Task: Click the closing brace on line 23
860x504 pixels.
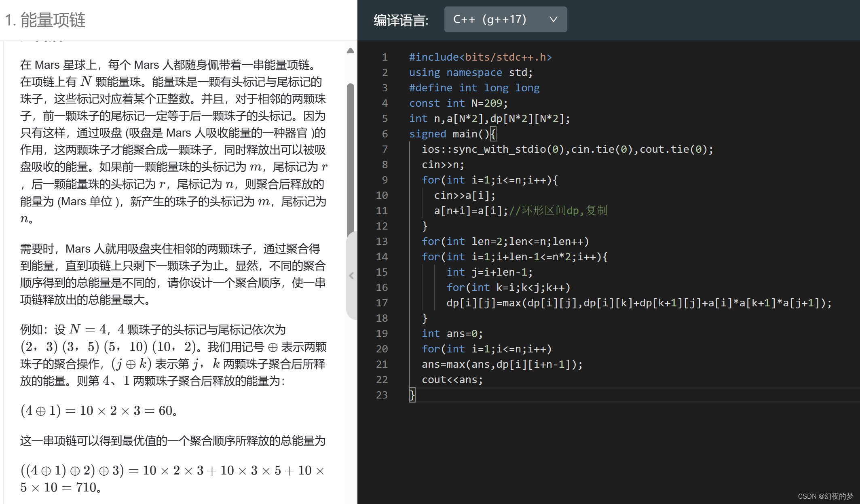Action: (412, 395)
